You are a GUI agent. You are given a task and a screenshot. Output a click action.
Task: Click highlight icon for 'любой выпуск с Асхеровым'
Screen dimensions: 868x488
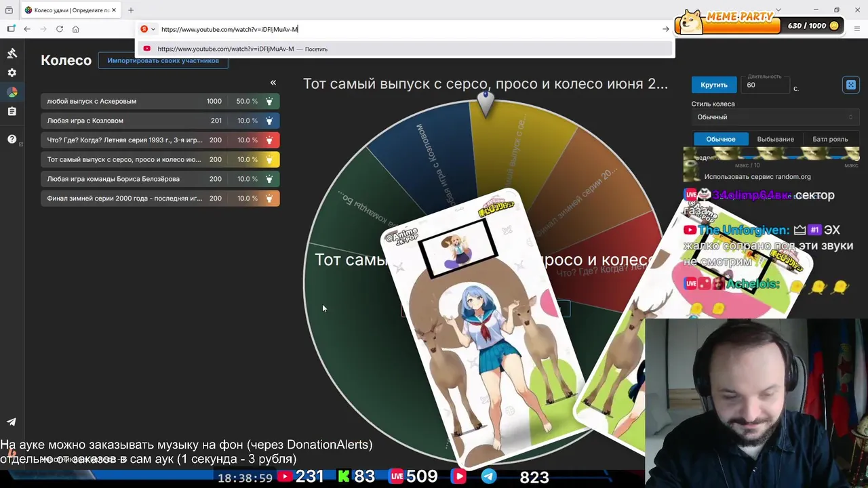(269, 101)
